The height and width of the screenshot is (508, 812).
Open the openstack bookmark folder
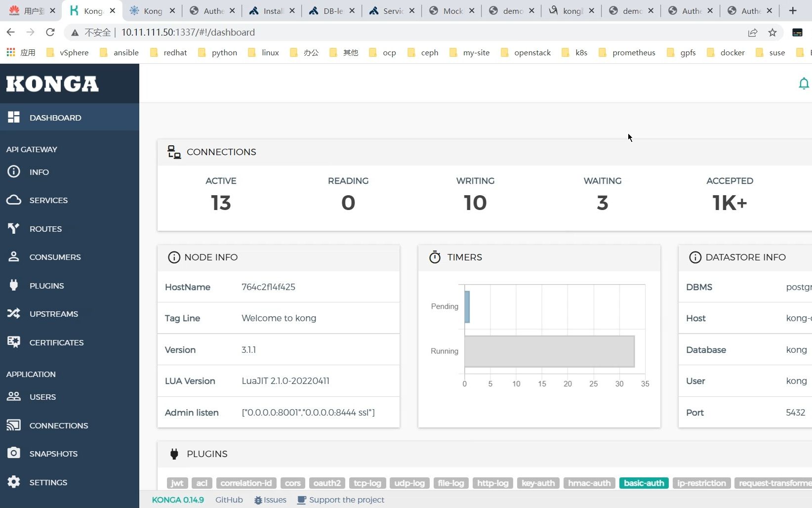526,52
